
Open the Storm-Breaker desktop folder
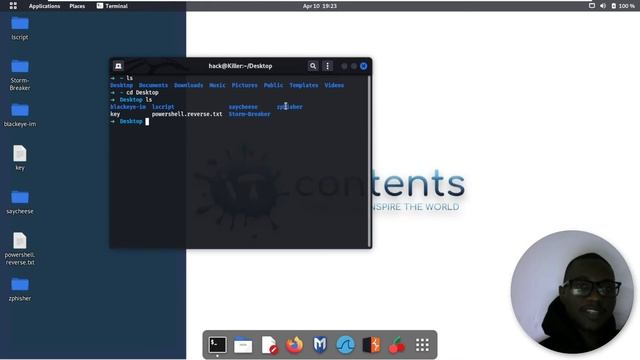20,75
